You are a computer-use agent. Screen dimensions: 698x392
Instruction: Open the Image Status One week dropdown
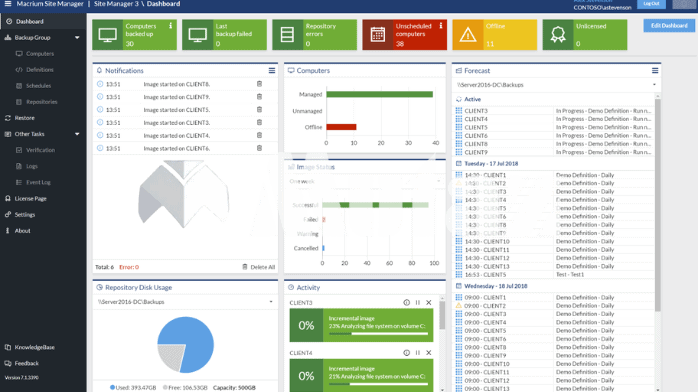(x=365, y=181)
